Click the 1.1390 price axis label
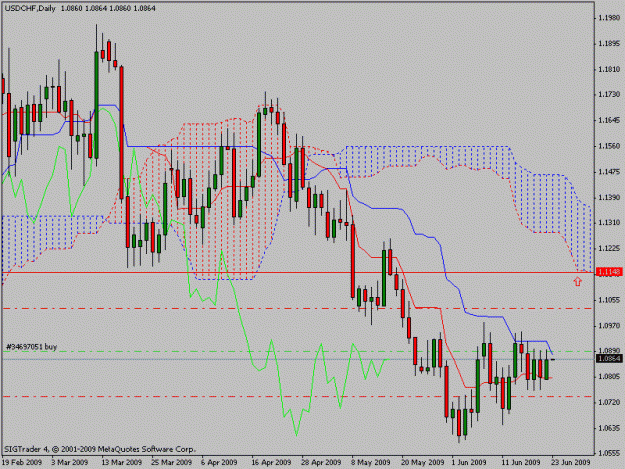The width and height of the screenshot is (625, 469). [610, 198]
